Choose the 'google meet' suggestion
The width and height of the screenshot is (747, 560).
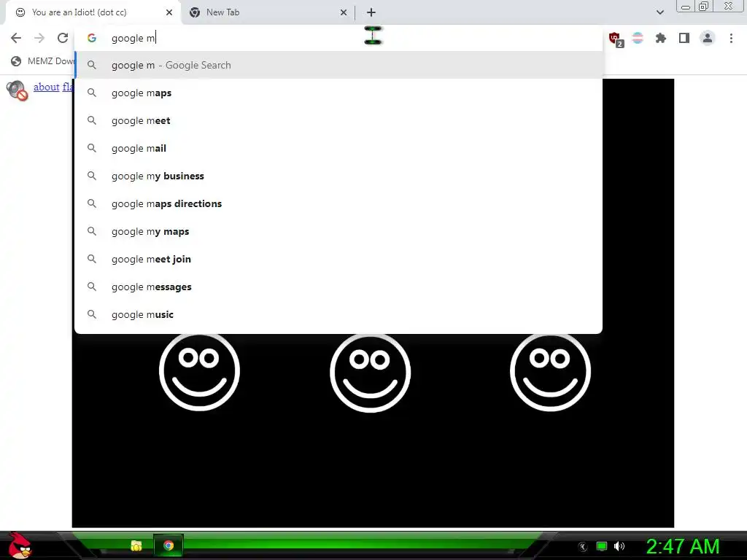(x=338, y=120)
